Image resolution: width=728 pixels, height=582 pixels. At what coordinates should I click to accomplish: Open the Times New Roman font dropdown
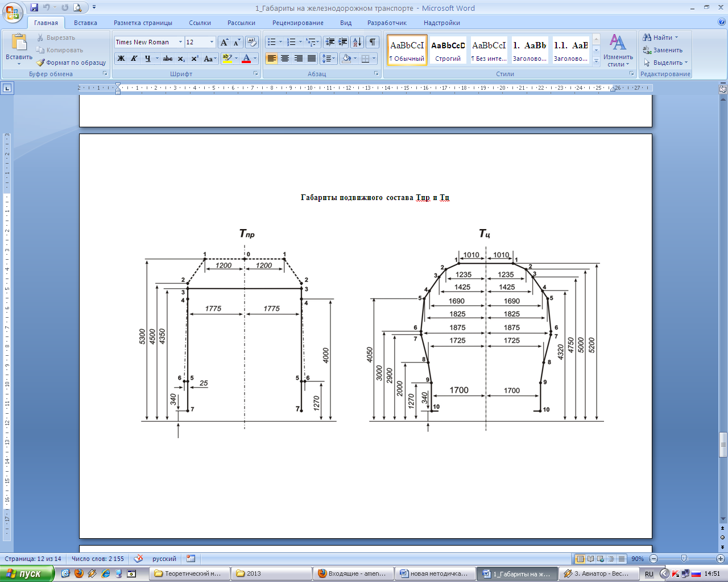[180, 42]
